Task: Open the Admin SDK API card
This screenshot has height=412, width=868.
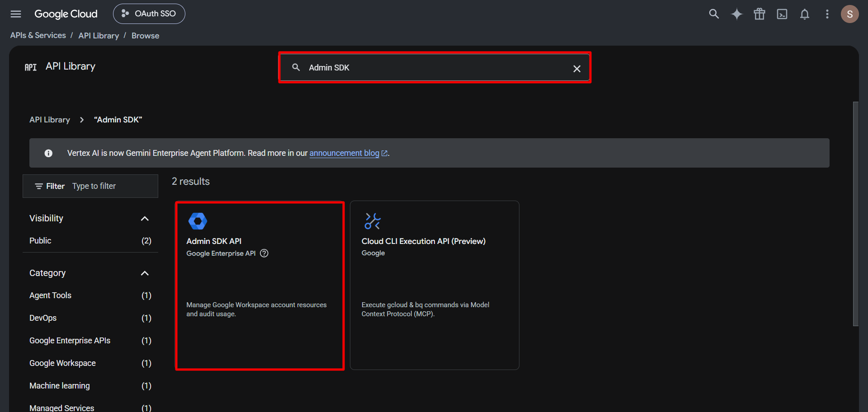Action: point(259,286)
